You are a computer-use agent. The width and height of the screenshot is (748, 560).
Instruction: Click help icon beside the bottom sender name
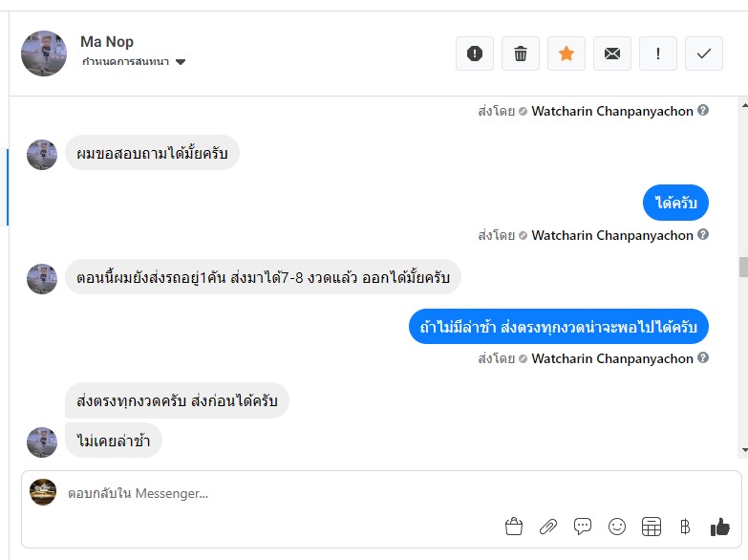coord(703,358)
